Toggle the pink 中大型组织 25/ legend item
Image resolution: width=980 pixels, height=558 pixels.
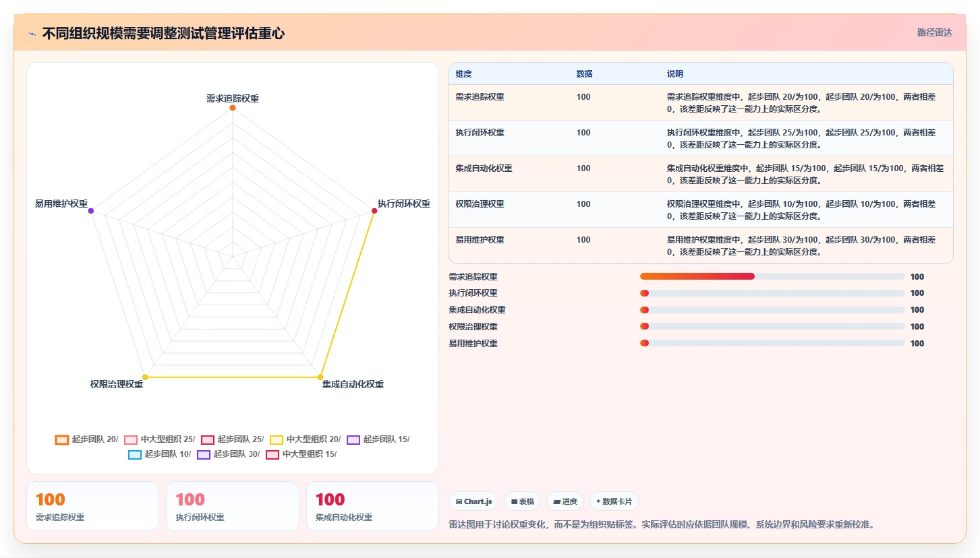point(160,439)
